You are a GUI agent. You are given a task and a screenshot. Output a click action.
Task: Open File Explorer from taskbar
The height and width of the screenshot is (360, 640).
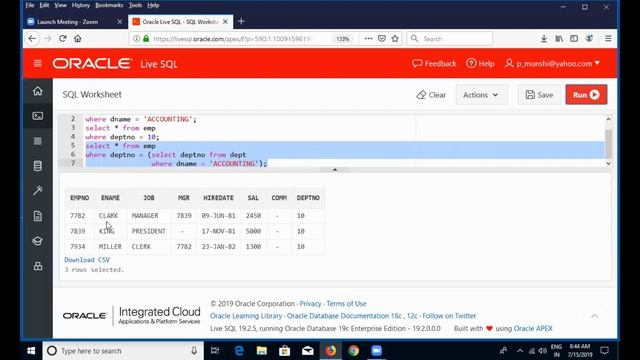[x=262, y=351]
